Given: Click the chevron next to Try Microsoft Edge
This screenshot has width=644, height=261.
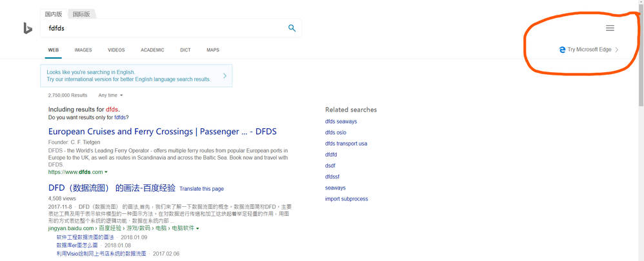Looking at the screenshot, I should point(616,50).
